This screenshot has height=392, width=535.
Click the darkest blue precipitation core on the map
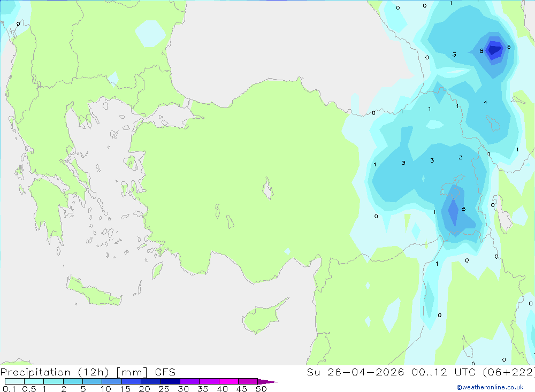(x=494, y=50)
